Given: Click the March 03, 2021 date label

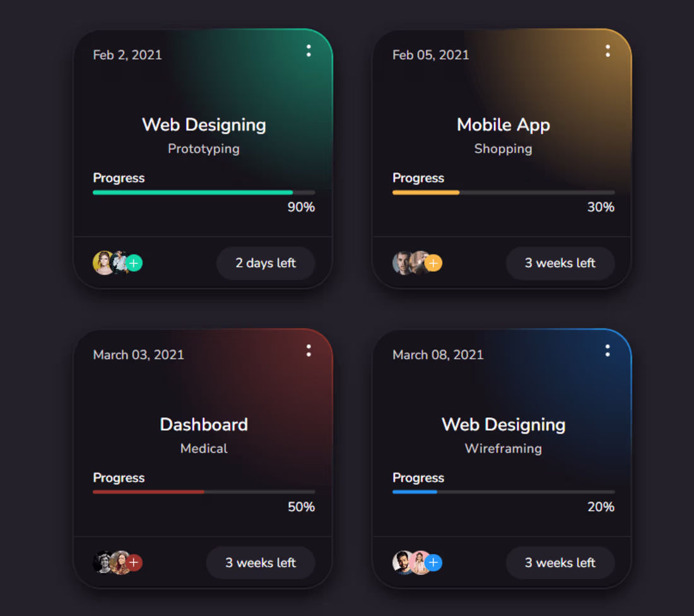Looking at the screenshot, I should point(138,355).
